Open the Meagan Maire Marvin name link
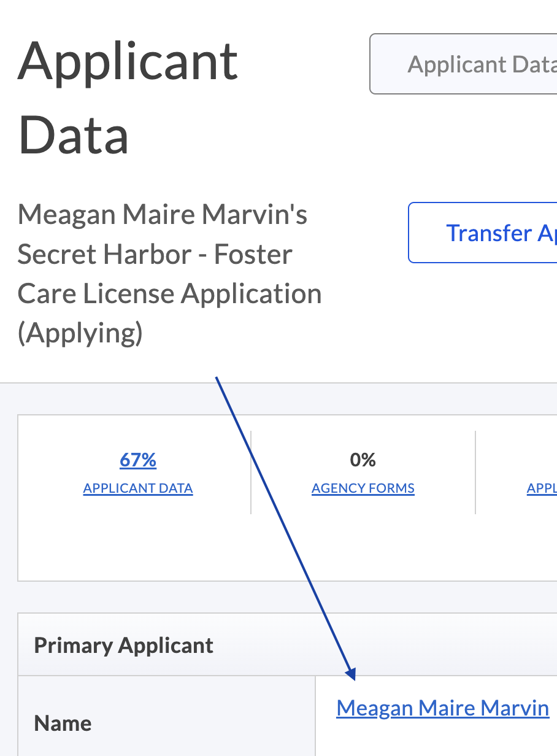Screen dimensions: 557x756 point(442,708)
